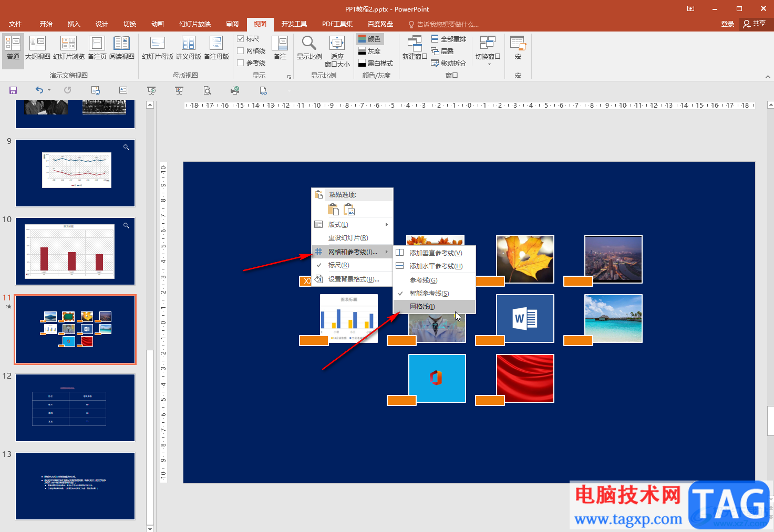Select Black and White (黑白模式)

click(x=376, y=63)
